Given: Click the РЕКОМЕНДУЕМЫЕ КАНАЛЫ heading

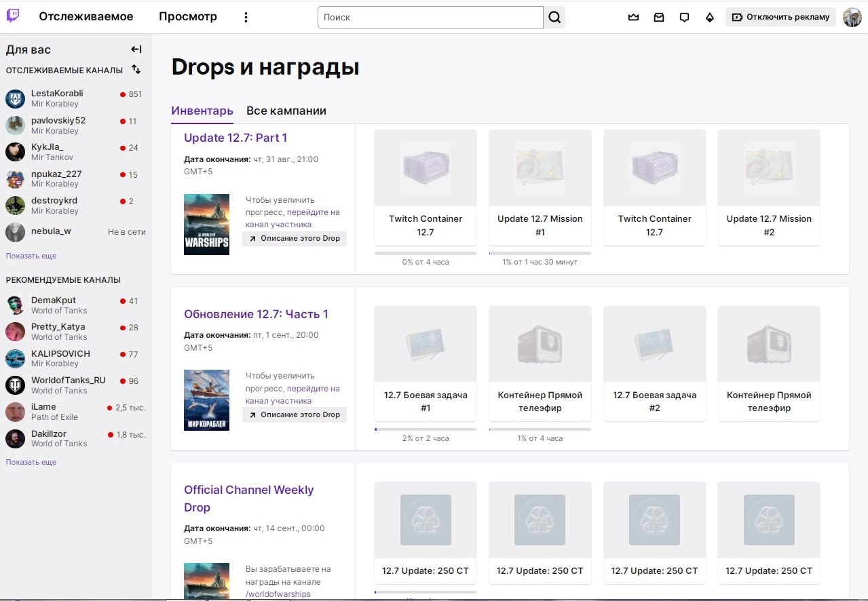Looking at the screenshot, I should tap(63, 279).
